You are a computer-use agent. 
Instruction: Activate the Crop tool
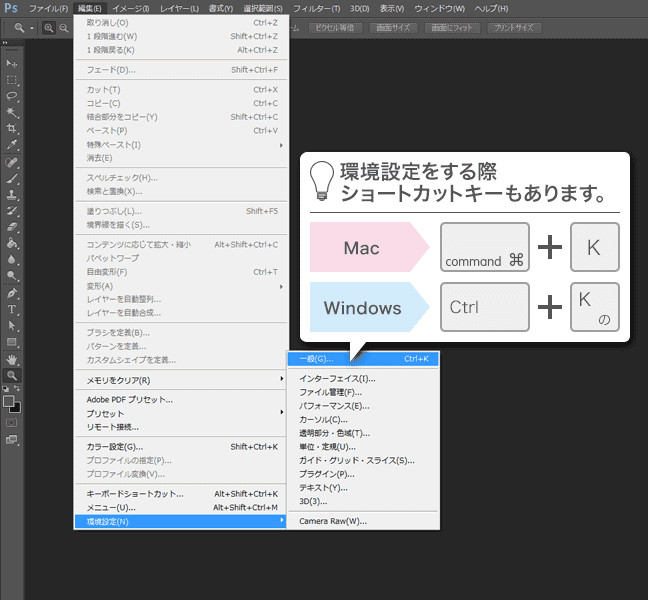coord(12,128)
